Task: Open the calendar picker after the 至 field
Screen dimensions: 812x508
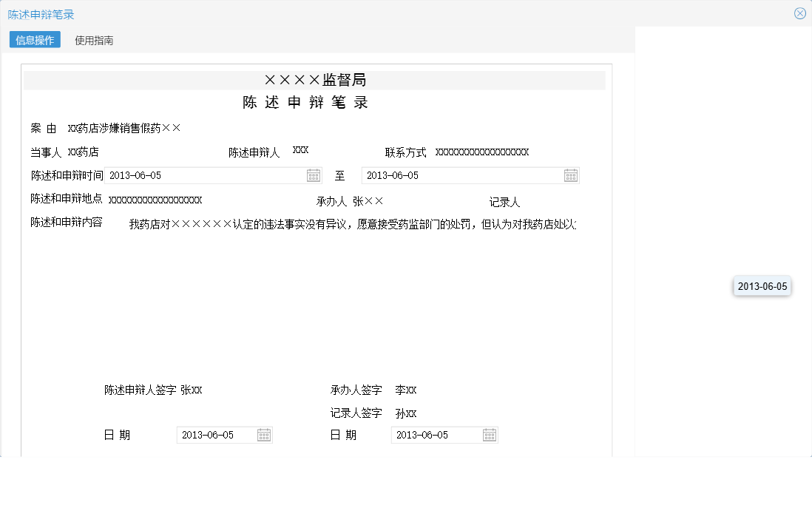Action: point(571,175)
